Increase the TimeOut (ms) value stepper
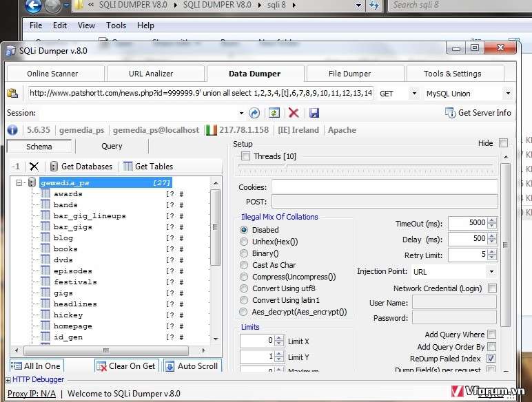The height and width of the screenshot is (402, 532). (x=492, y=221)
